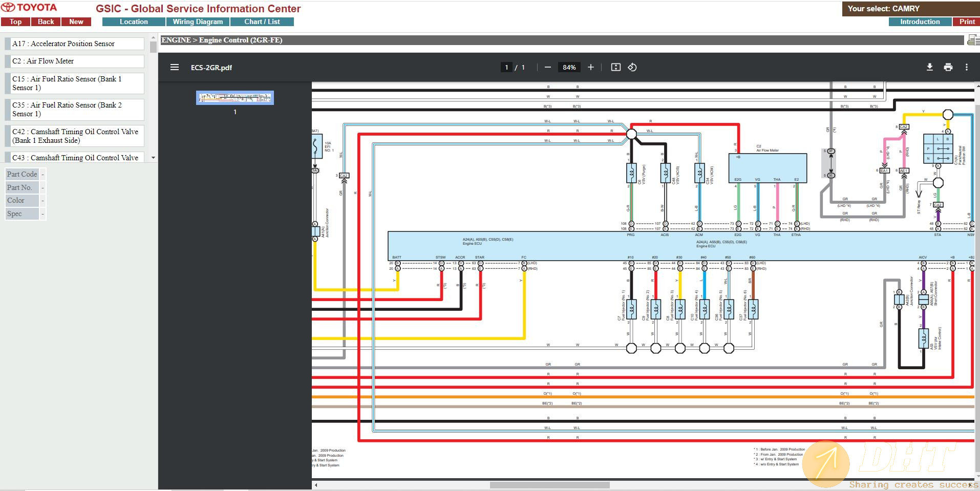Open the PDF more actions menu
This screenshot has width=980, height=491.
[x=967, y=67]
